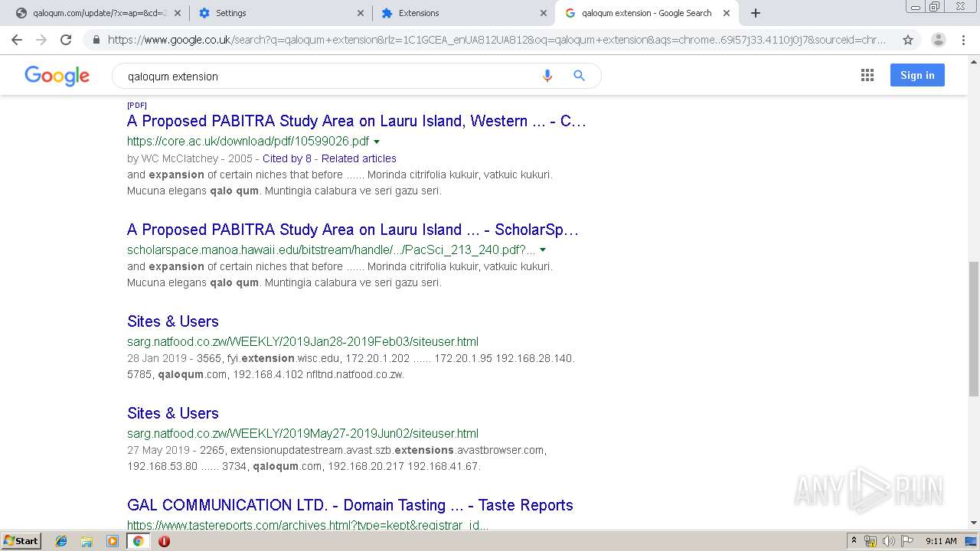Screen dimensions: 980x551
Task: Close the Extensions tab
Action: pyautogui.click(x=544, y=13)
